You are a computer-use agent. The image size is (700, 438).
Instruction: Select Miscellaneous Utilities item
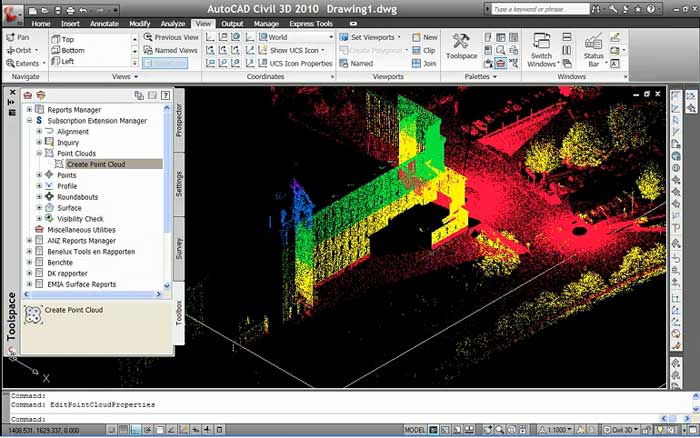[81, 229]
